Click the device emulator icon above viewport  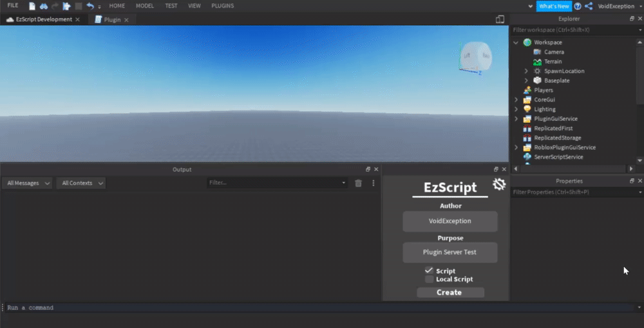(x=500, y=19)
